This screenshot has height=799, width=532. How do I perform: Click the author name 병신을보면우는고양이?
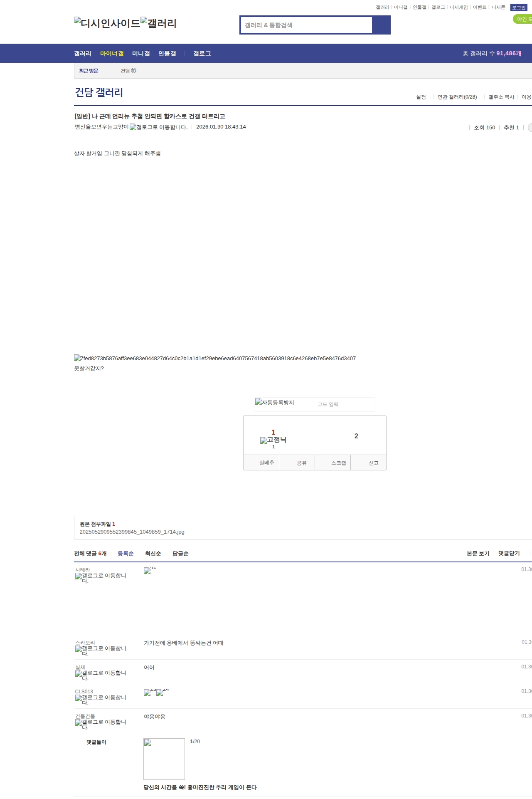(102, 127)
